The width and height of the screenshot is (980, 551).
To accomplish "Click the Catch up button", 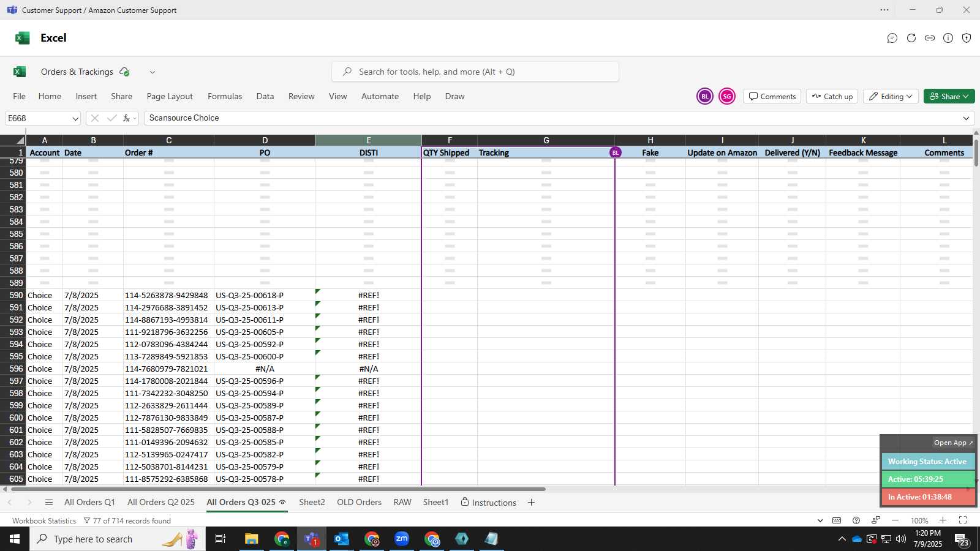I will coord(832,96).
